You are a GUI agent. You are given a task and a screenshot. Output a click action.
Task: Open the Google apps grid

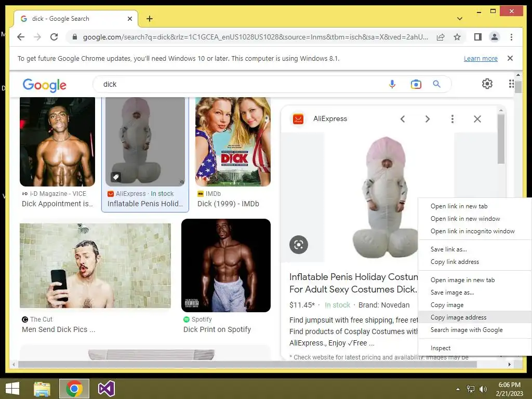pyautogui.click(x=511, y=84)
